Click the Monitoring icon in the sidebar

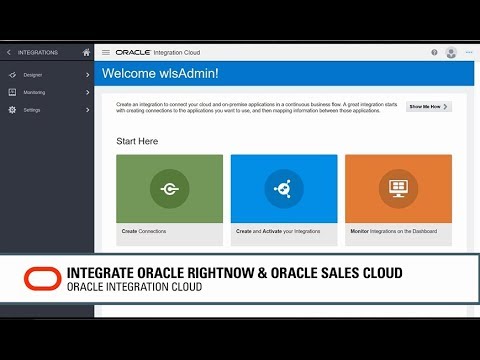pos(12,92)
